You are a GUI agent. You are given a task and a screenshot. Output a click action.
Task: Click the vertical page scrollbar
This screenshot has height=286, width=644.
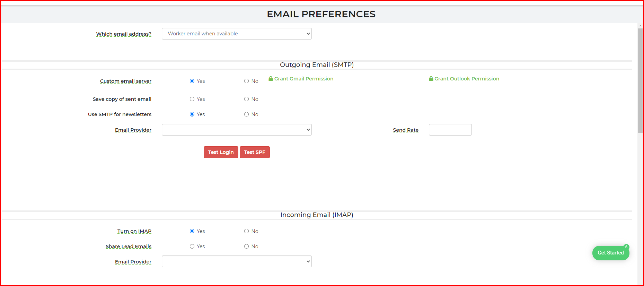(x=640, y=81)
